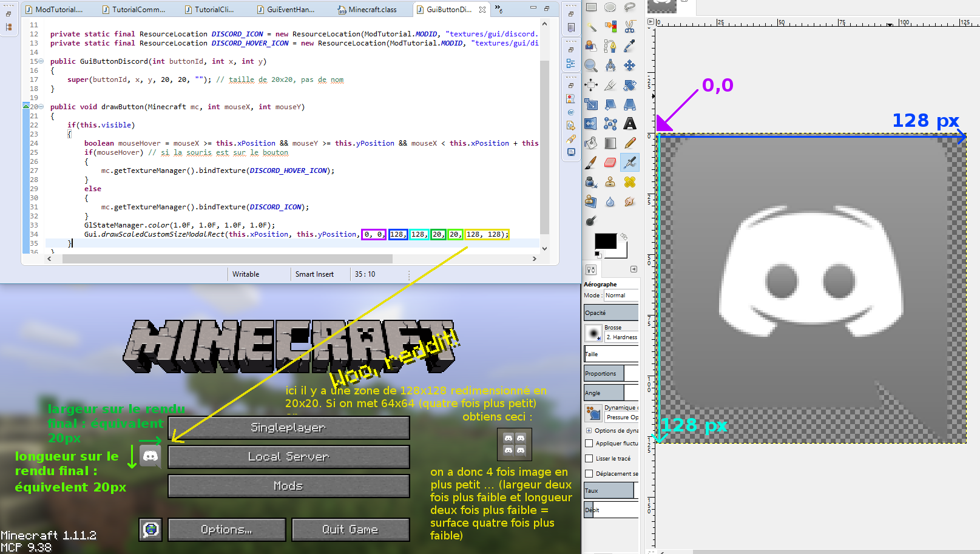The width and height of the screenshot is (980, 554).
Task: Click the Singleplayer button
Action: [288, 428]
